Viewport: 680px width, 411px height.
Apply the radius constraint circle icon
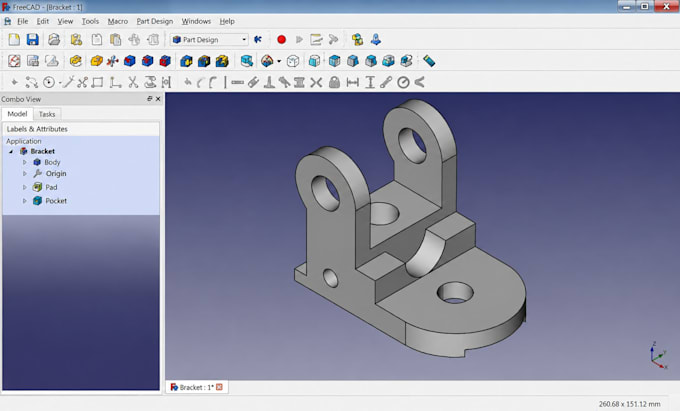(x=403, y=82)
